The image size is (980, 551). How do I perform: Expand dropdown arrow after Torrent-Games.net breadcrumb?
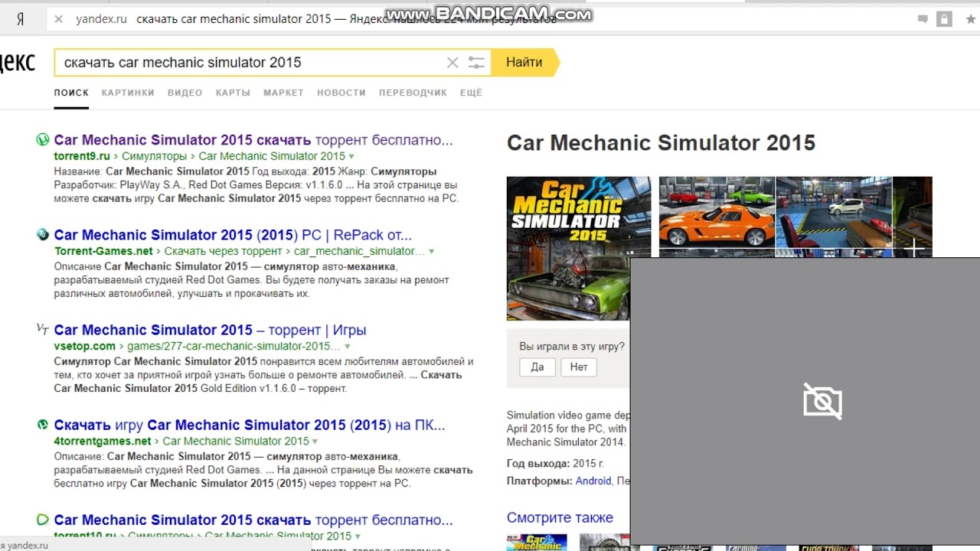[x=432, y=252]
